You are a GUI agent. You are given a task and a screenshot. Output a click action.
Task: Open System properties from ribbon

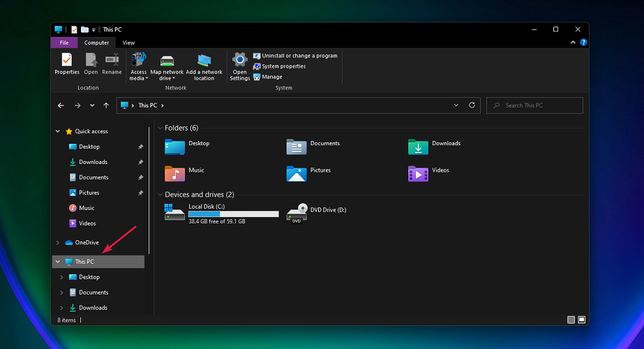pos(283,66)
